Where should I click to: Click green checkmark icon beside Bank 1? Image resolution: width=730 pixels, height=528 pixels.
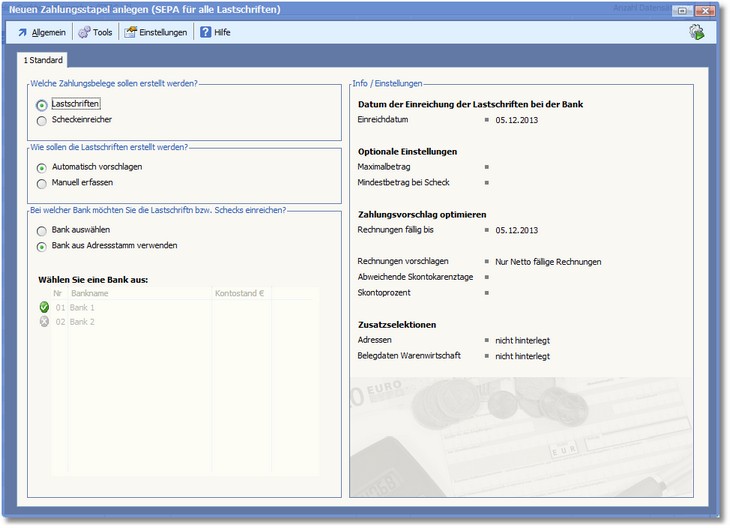(44, 308)
